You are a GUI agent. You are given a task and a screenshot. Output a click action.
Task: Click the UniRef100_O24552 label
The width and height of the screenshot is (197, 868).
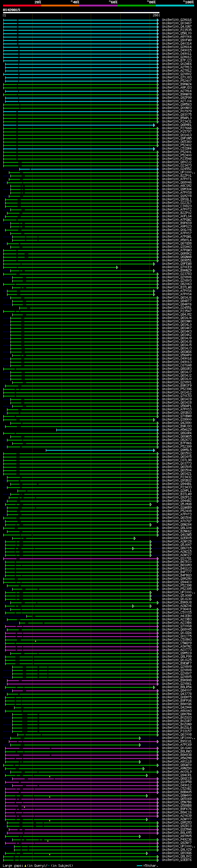click(177, 169)
